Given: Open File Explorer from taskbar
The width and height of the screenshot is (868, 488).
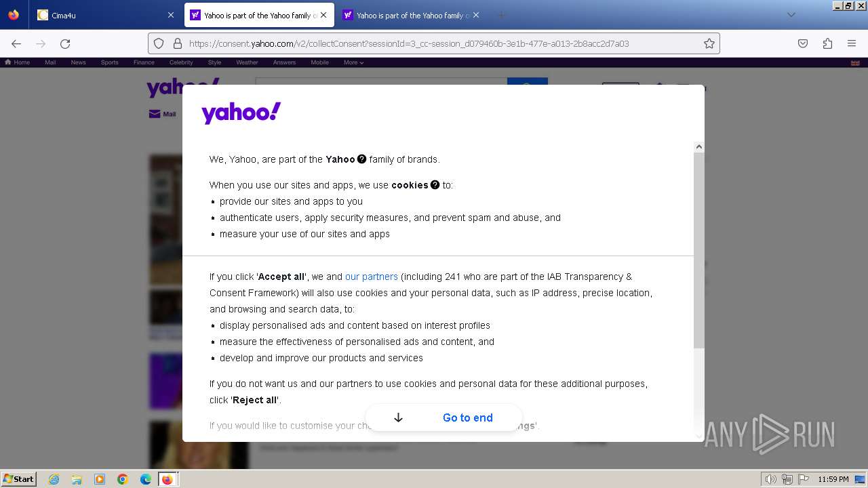Looking at the screenshot, I should click(77, 479).
